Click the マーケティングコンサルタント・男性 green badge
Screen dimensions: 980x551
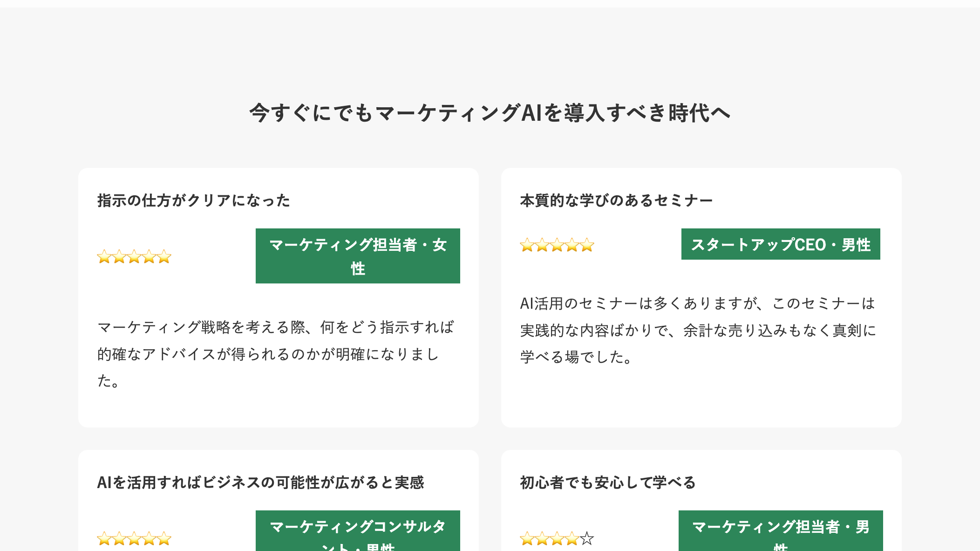[358, 531]
